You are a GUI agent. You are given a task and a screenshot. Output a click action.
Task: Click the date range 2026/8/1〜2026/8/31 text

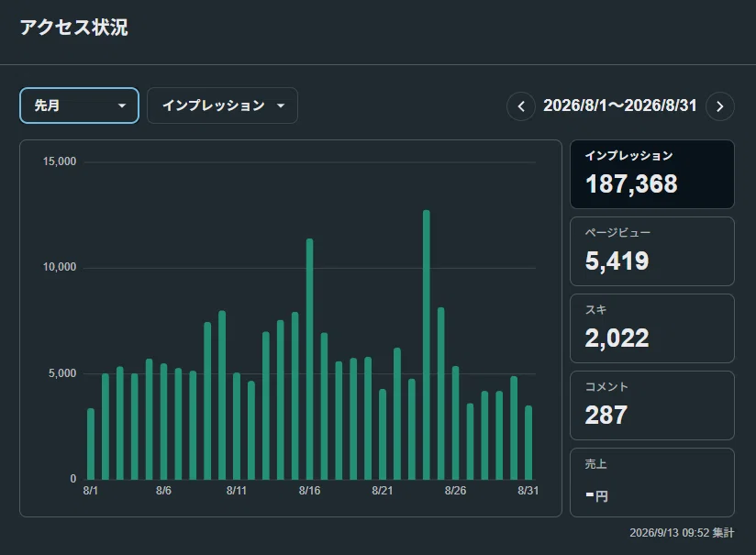tap(620, 105)
